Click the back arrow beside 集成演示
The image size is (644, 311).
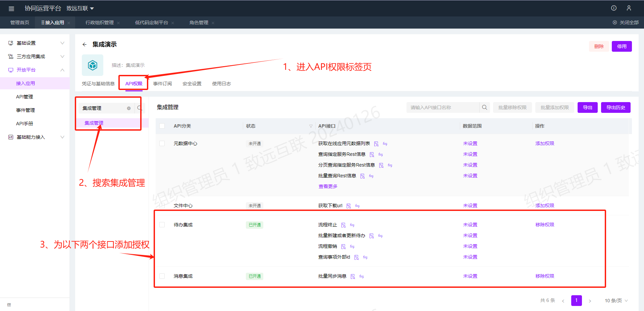[x=85, y=44]
